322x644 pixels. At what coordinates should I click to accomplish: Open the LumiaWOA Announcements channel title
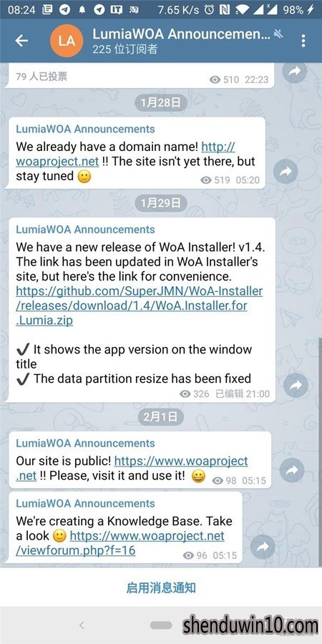click(181, 34)
